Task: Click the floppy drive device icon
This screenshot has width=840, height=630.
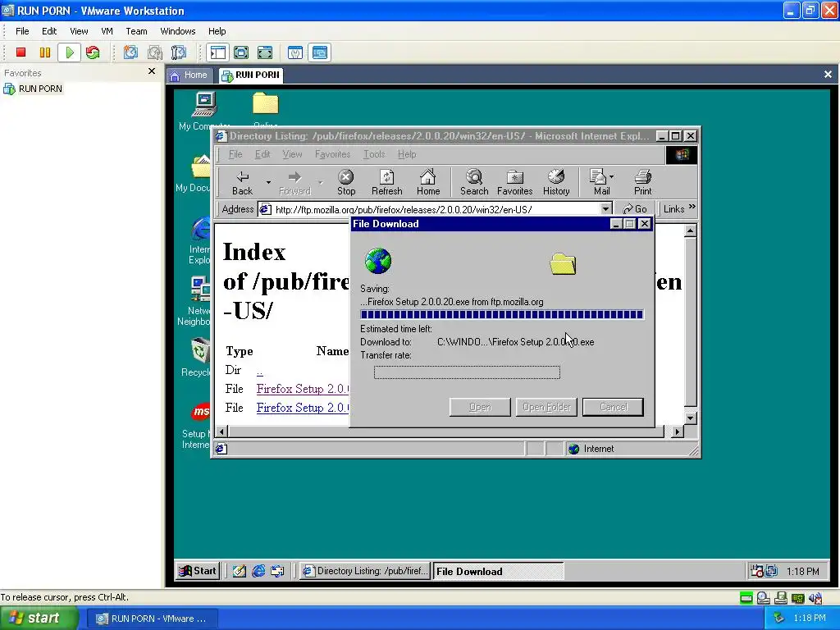Action: coord(781,598)
